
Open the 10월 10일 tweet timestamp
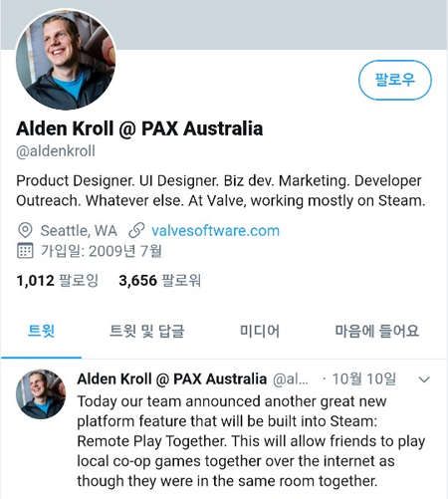[363, 378]
